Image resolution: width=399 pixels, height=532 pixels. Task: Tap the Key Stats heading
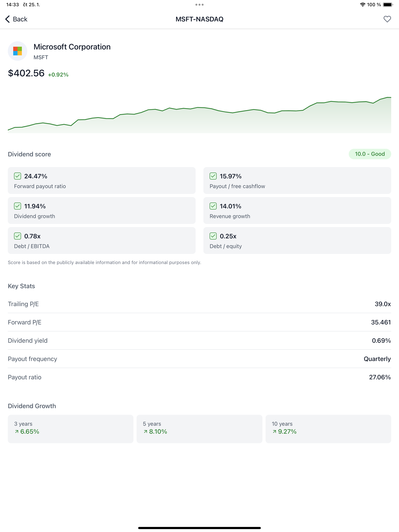point(21,286)
